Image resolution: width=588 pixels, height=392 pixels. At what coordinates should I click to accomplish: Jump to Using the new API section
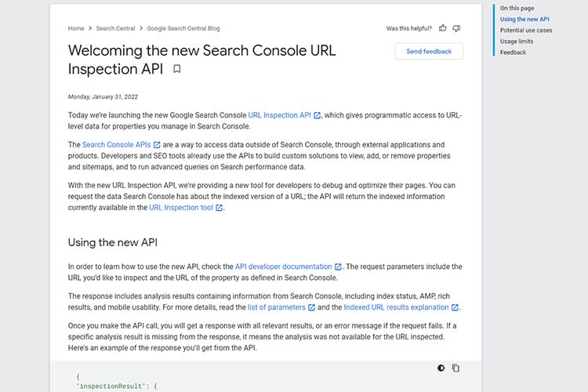[x=524, y=19]
